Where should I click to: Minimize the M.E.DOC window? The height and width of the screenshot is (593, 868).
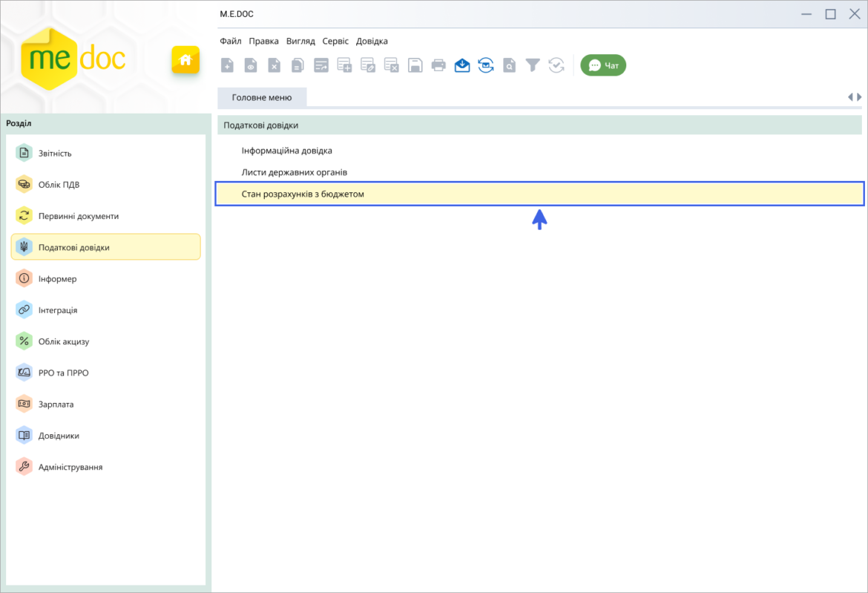[x=806, y=14]
